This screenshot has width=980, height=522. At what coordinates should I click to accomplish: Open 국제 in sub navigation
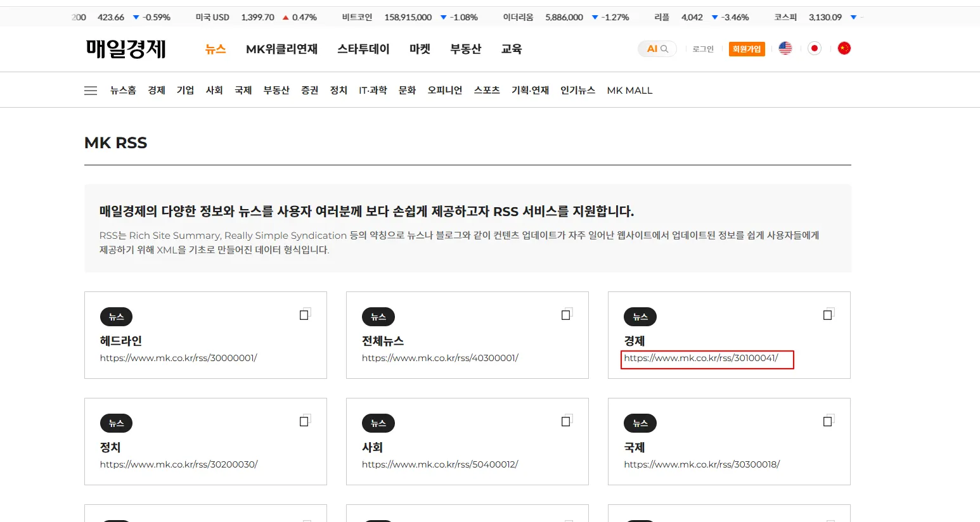coord(243,91)
